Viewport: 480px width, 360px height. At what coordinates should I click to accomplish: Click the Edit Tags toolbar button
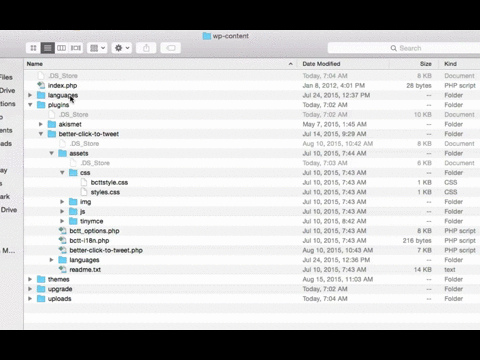point(171,48)
